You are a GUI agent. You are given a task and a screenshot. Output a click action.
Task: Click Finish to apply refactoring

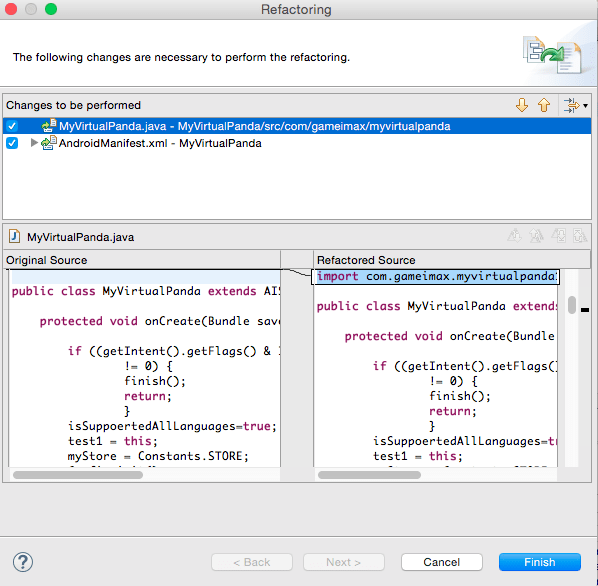[540, 562]
